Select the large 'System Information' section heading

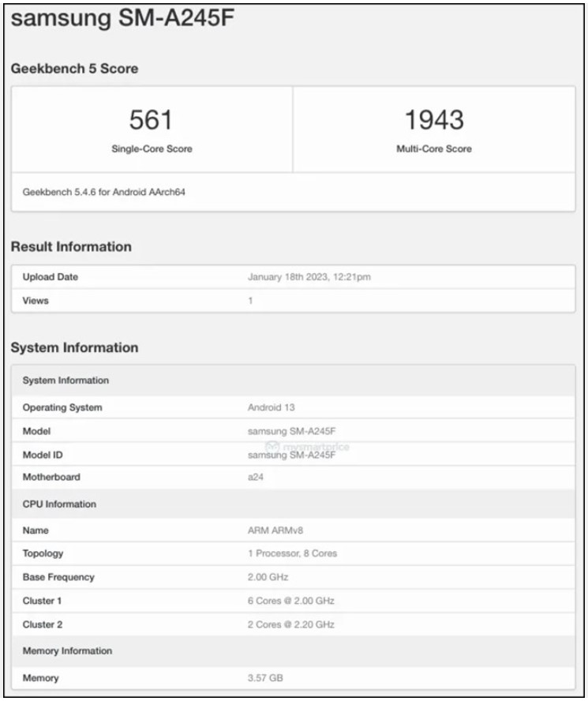[74, 347]
